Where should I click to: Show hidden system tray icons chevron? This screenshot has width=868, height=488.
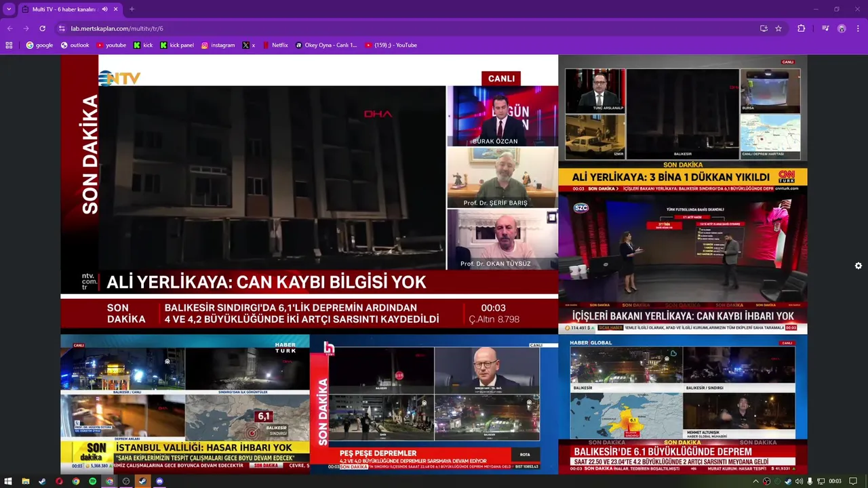pos(756,481)
